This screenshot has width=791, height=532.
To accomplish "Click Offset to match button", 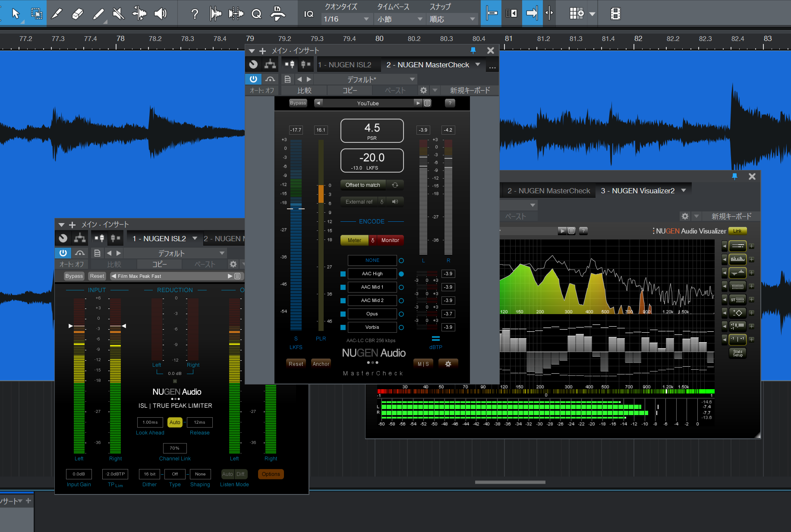I will (x=363, y=185).
